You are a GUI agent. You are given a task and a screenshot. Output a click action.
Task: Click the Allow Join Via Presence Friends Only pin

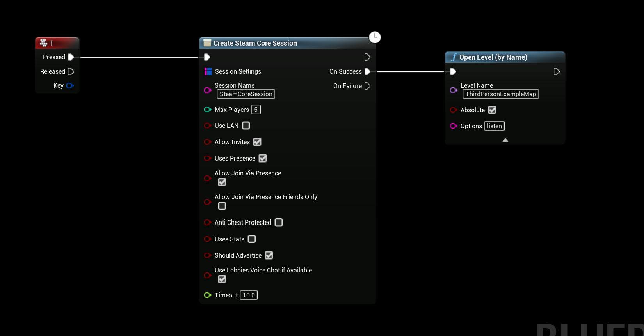coord(208,202)
